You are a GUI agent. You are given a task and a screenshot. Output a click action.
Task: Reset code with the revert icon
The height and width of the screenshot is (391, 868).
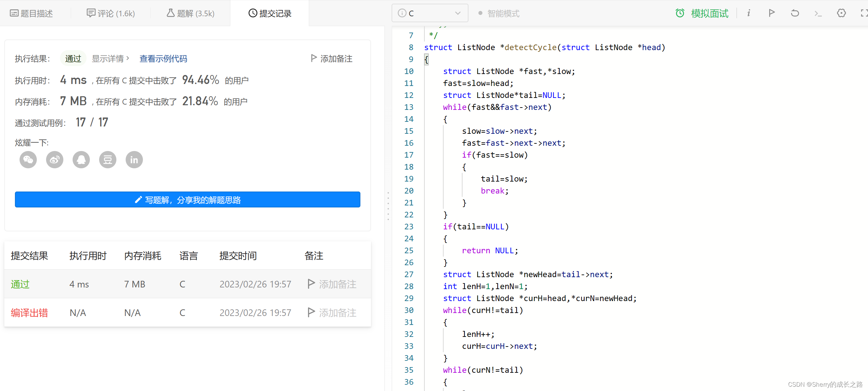pyautogui.click(x=794, y=13)
